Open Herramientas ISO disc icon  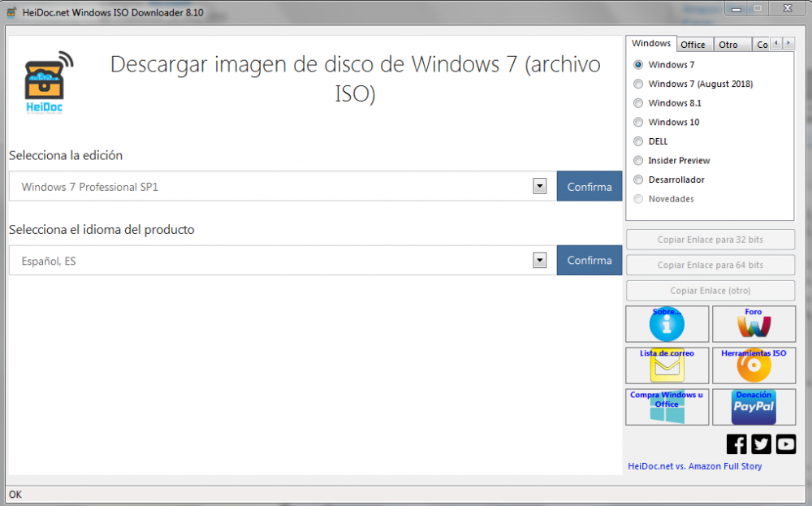(754, 366)
